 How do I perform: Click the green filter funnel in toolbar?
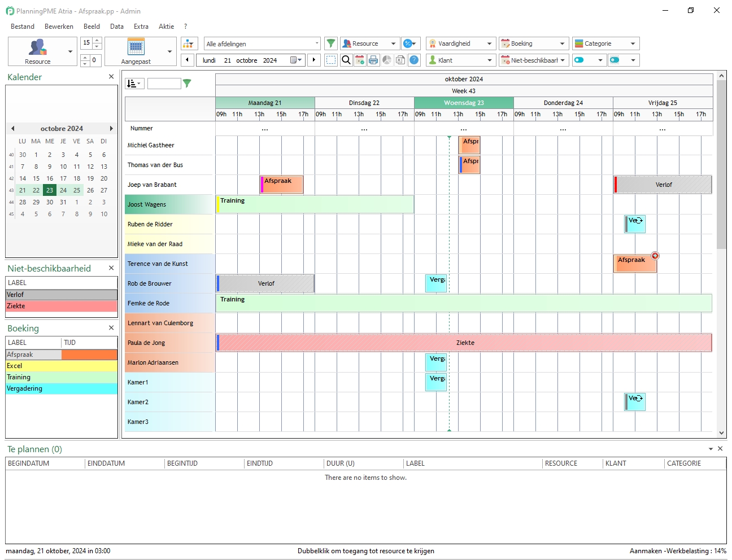(x=331, y=43)
